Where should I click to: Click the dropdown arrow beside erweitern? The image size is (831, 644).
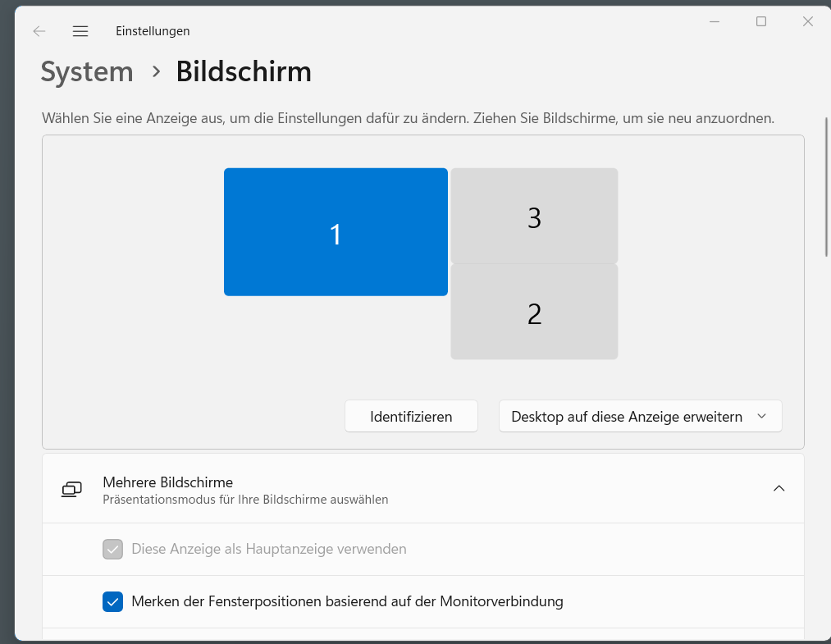[x=761, y=417]
